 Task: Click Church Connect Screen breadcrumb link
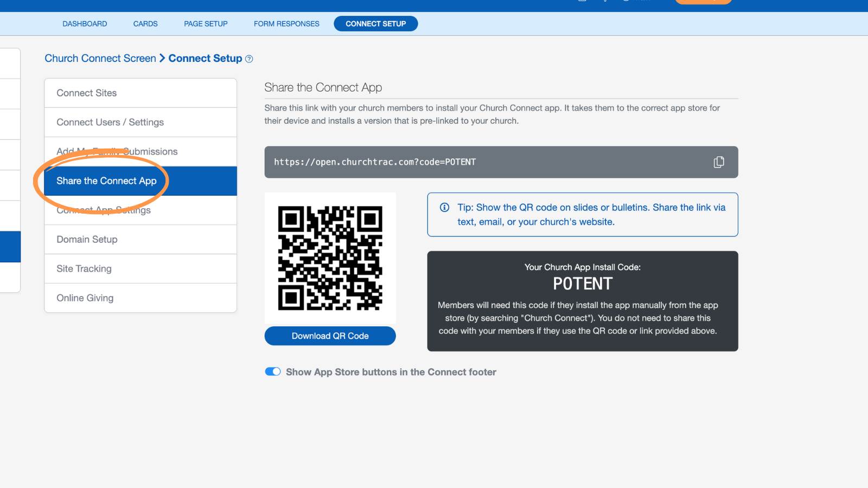click(x=100, y=58)
